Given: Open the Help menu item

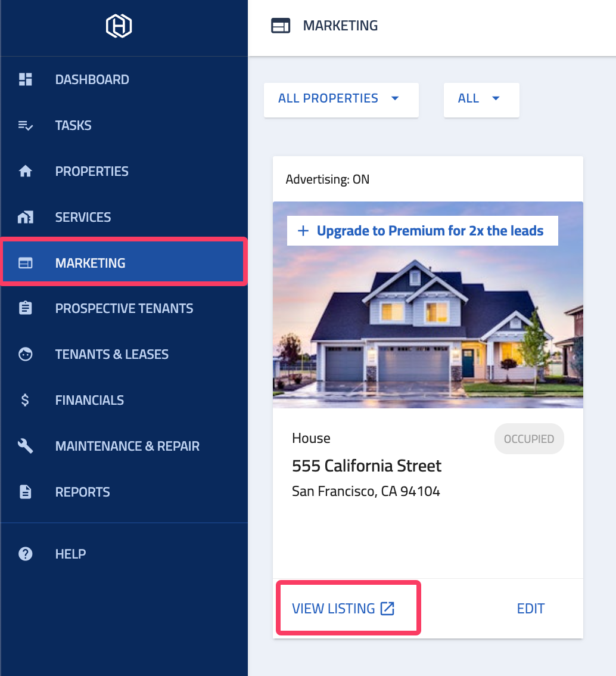Looking at the screenshot, I should coord(124,554).
